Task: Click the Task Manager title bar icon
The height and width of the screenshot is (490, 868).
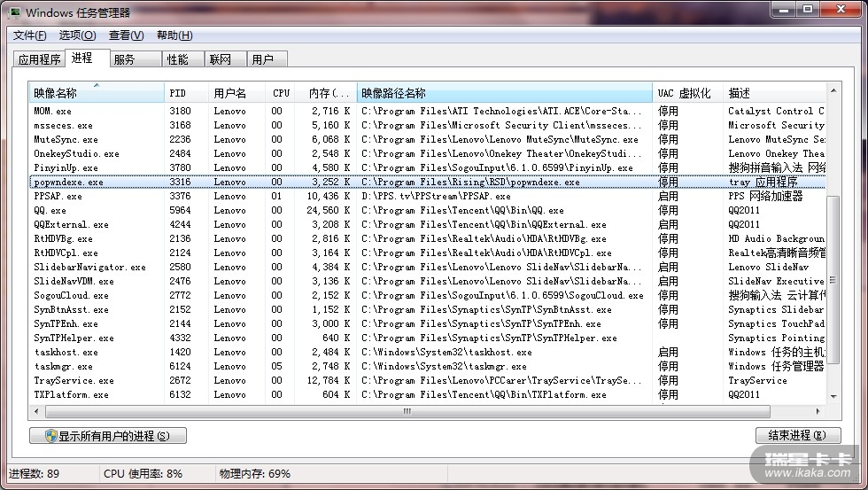Action: pyautogui.click(x=14, y=12)
